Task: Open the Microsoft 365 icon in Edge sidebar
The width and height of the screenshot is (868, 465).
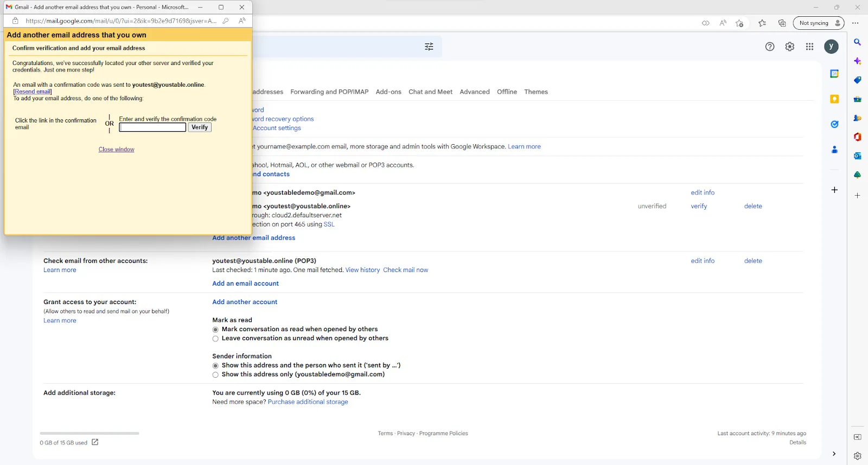Action: 857,137
